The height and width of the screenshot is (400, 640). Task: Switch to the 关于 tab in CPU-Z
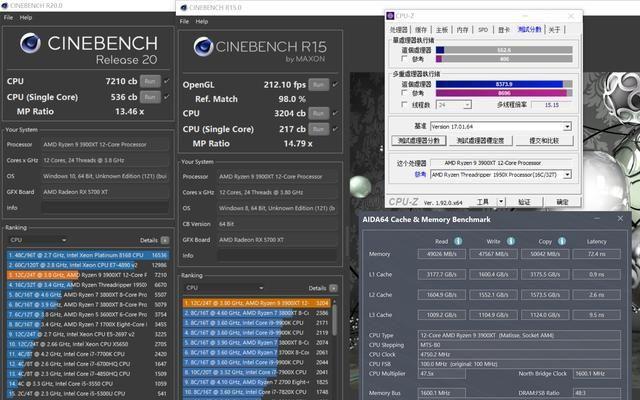554,29
